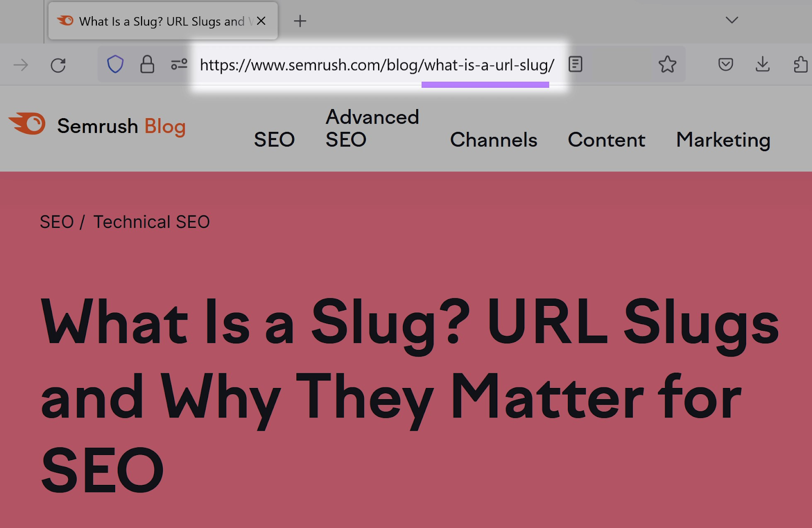This screenshot has width=812, height=528.
Task: Open site permissions settings icon
Action: [179, 64]
